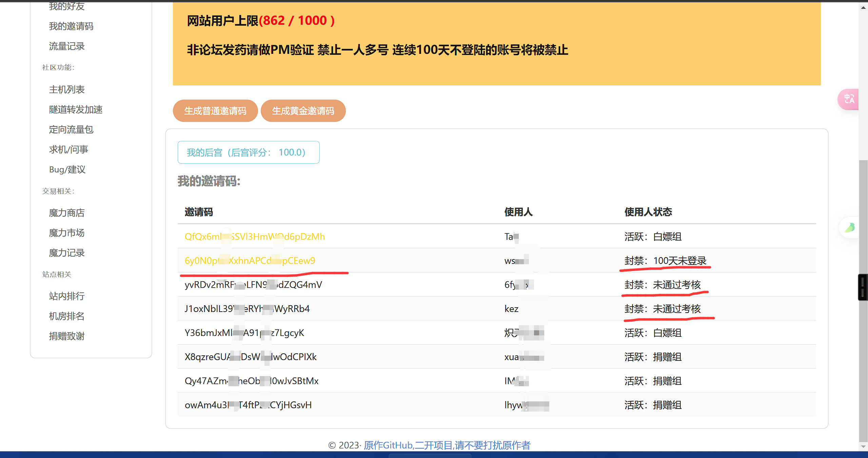Select invite code starting with Qy47AZm
Image resolution: width=868 pixels, height=458 pixels.
pyautogui.click(x=252, y=381)
